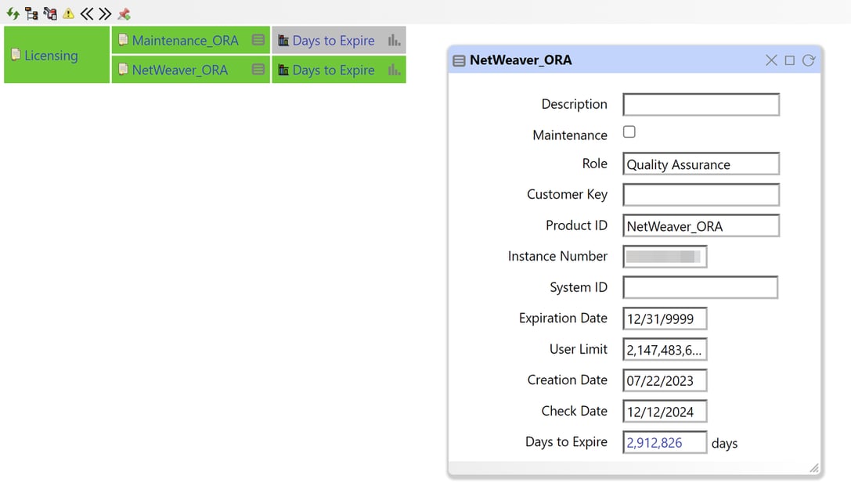The width and height of the screenshot is (851, 504).
Task: Click the Description label
Action: coord(574,104)
